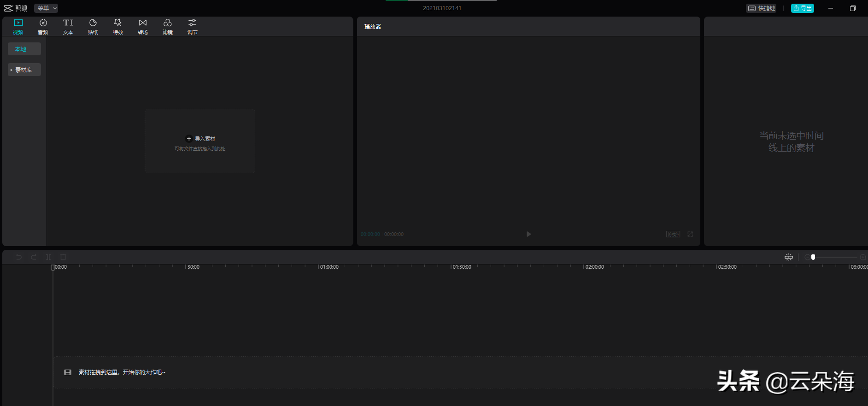
Task: Expand the 素材库 library section
Action: point(24,70)
